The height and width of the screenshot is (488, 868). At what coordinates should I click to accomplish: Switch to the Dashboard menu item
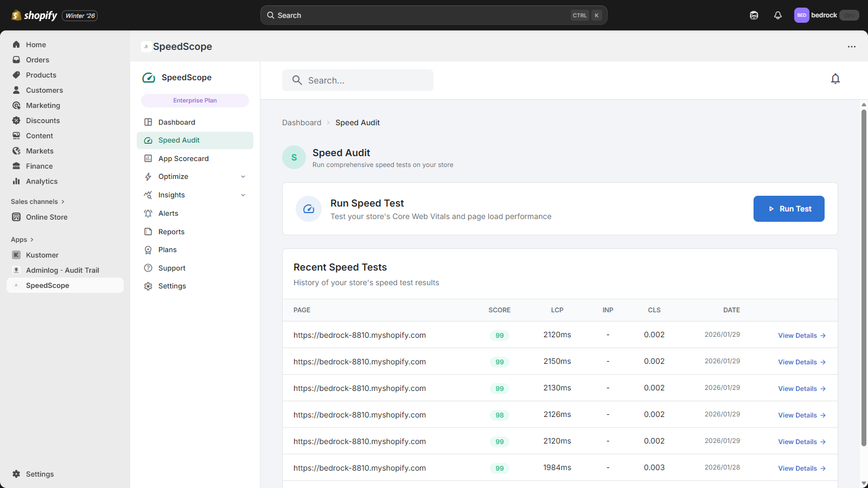click(177, 122)
